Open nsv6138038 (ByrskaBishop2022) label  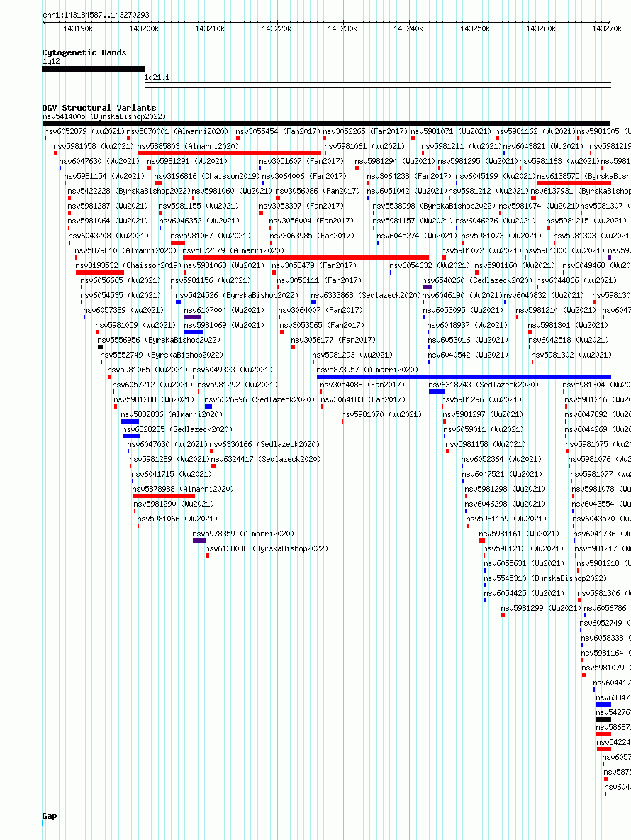(x=267, y=548)
